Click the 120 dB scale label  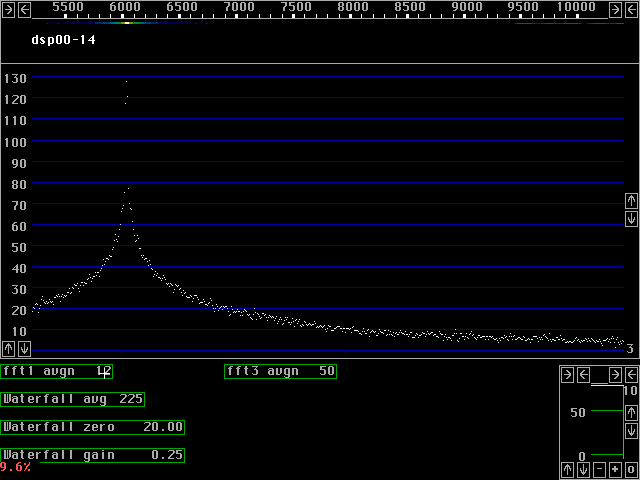(15, 100)
